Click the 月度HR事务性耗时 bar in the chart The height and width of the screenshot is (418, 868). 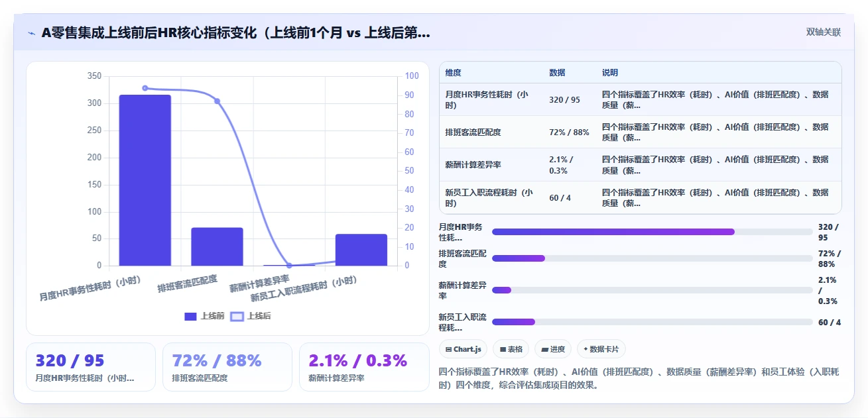point(145,180)
